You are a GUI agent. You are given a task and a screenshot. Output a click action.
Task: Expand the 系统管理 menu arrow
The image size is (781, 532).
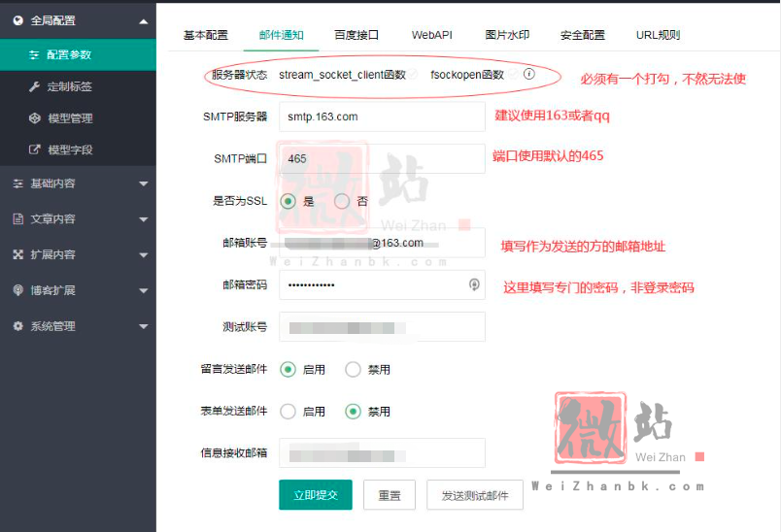144,326
